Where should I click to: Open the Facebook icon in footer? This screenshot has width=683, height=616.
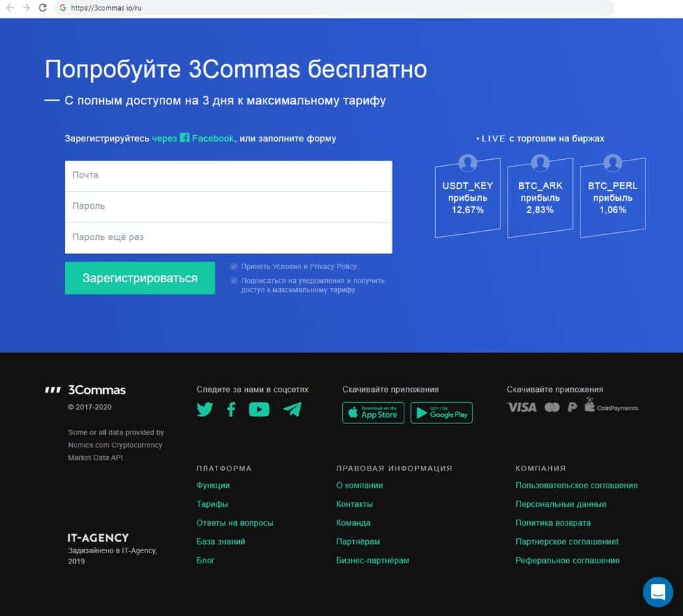[232, 410]
